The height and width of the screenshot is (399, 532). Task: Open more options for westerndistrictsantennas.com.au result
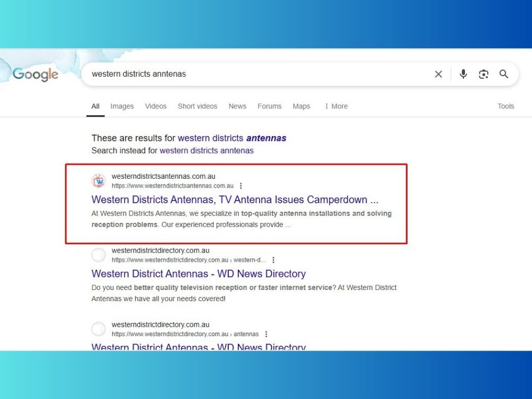click(x=241, y=186)
